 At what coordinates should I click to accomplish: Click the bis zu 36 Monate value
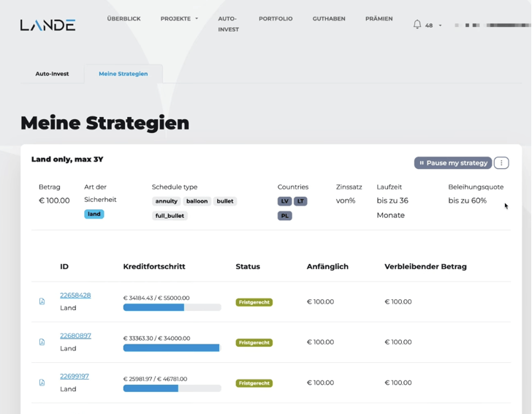coord(392,208)
